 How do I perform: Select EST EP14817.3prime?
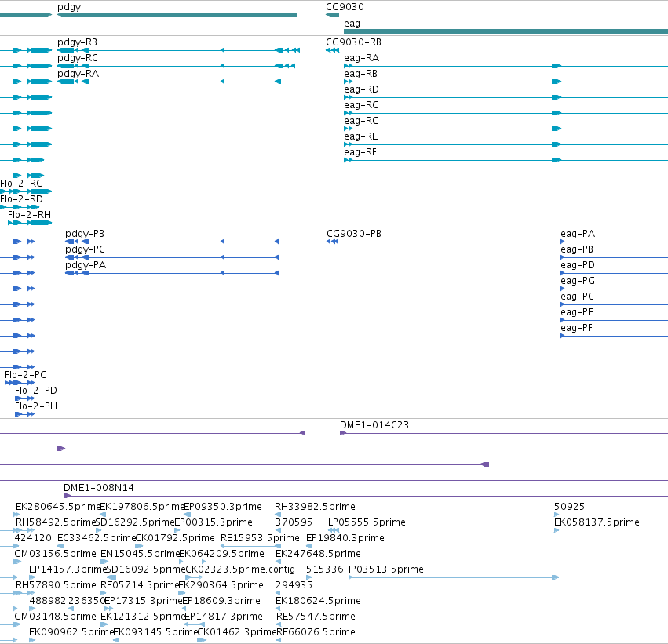coord(223,617)
